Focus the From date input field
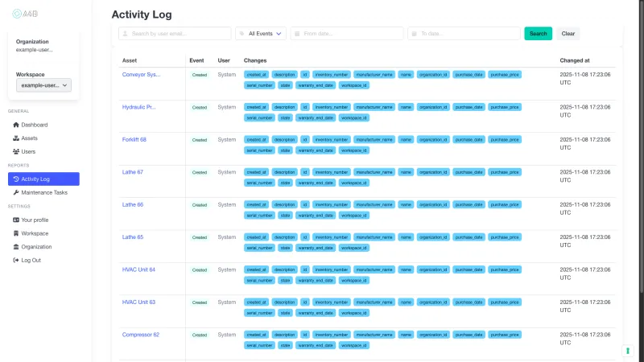 tap(347, 34)
